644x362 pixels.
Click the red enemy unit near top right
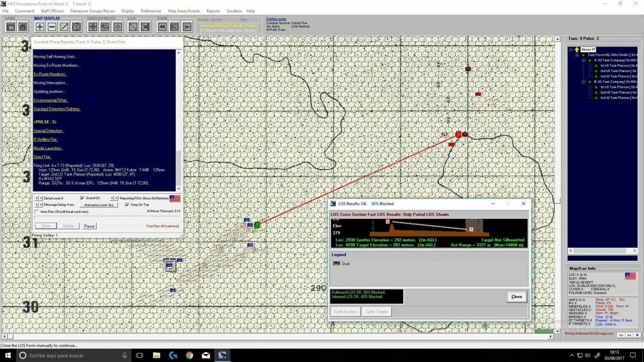478,94
